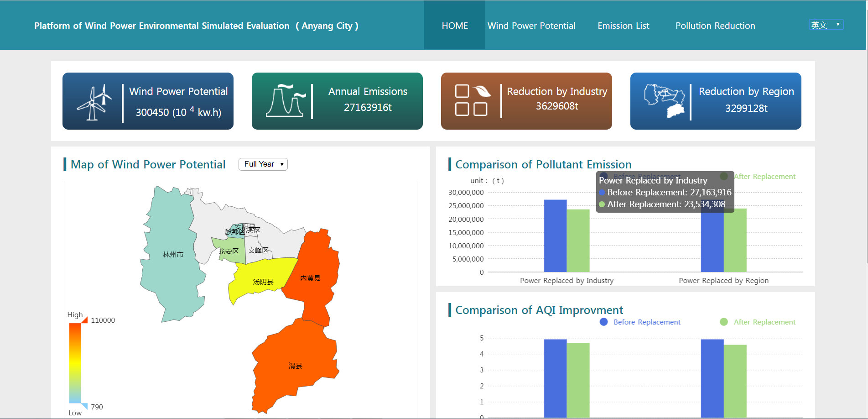Select the yellow 汤阴县 region on map
The image size is (868, 419).
[x=262, y=280]
